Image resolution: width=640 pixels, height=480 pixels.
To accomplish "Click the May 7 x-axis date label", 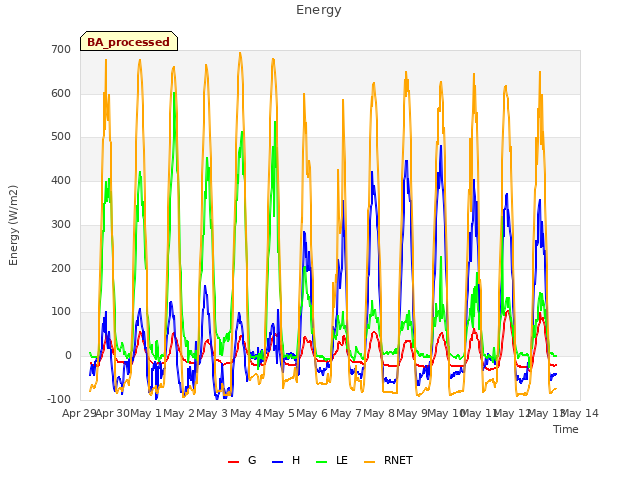I will coord(346,413).
